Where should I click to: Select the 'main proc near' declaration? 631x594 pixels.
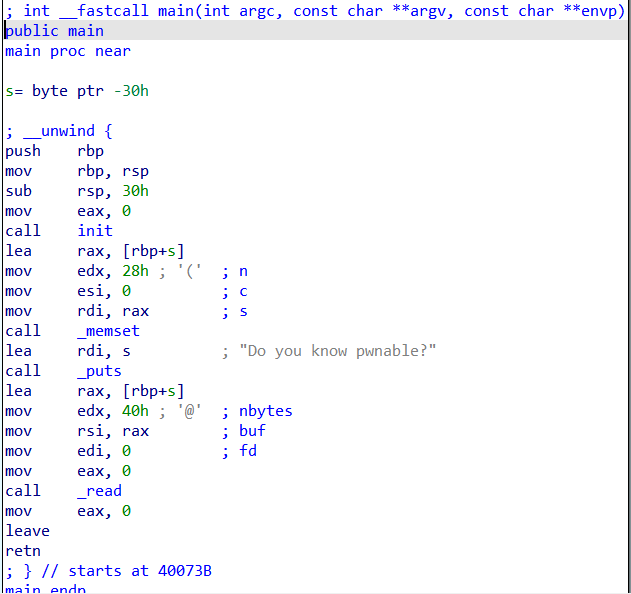68,51
